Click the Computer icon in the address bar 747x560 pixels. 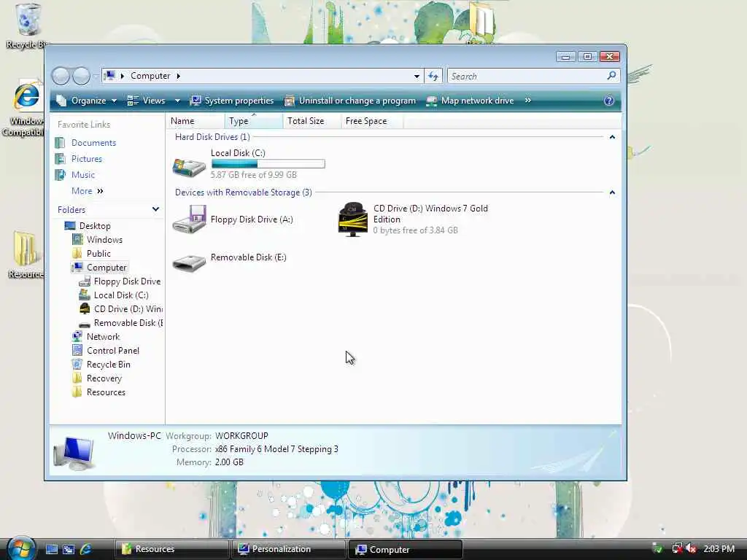[110, 76]
